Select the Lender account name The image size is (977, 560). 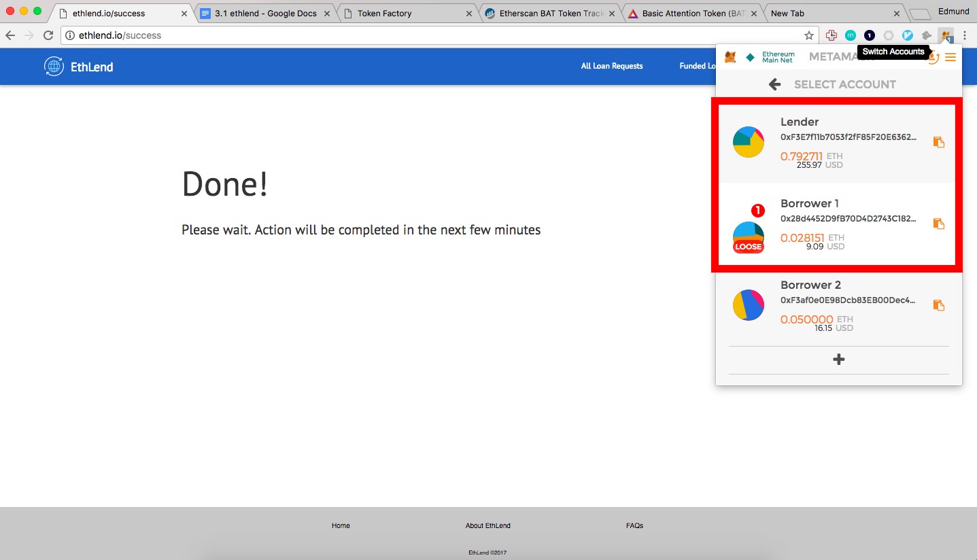[x=800, y=122]
